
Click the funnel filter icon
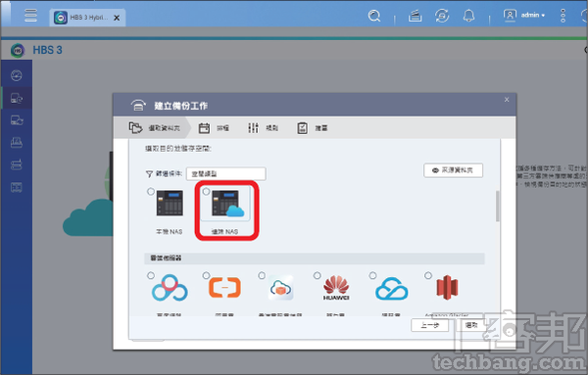pyautogui.click(x=149, y=174)
